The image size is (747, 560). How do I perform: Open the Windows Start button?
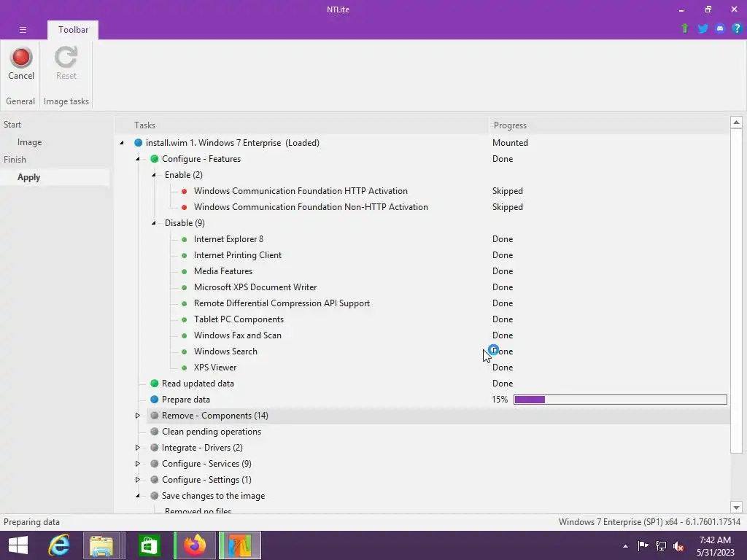(18, 545)
